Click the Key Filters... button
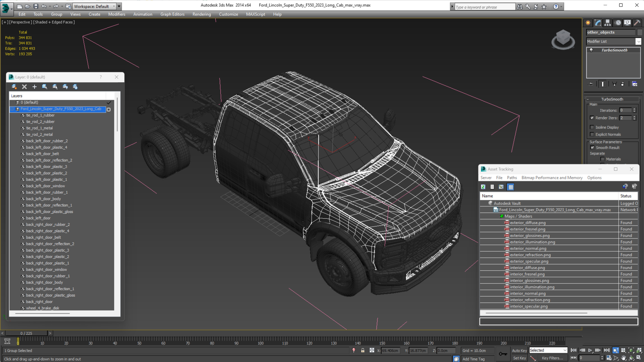This screenshot has width=644, height=362. point(552,358)
